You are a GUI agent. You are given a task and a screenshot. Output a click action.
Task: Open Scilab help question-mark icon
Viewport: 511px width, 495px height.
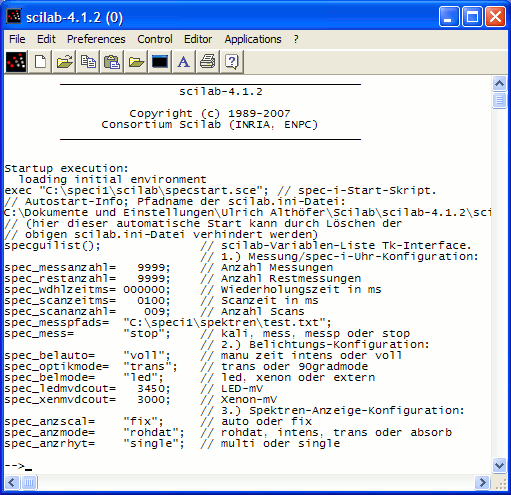[232, 62]
